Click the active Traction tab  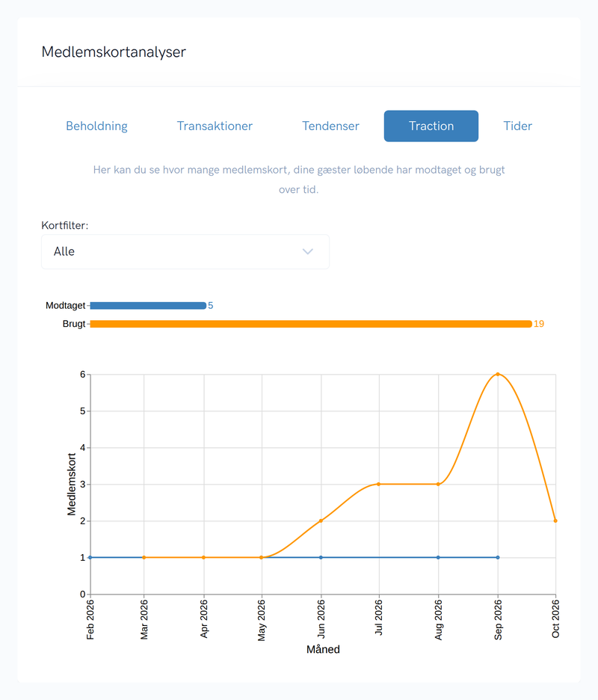(x=431, y=126)
